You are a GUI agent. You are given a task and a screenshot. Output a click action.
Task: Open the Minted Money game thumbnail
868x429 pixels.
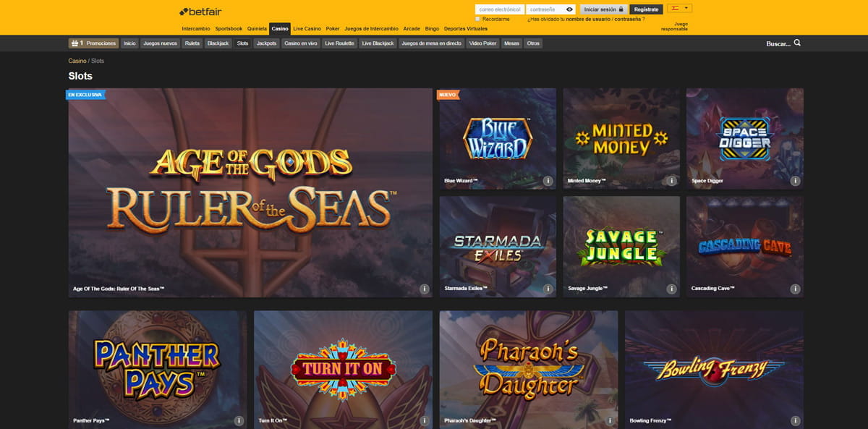[x=621, y=139]
